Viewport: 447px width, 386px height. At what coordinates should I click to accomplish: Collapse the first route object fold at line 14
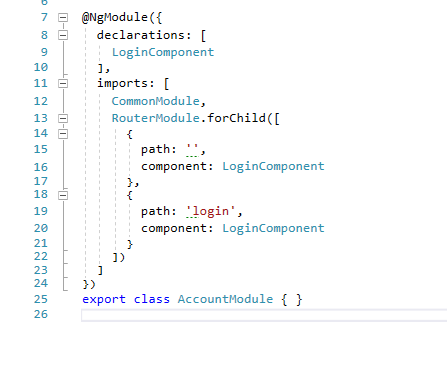pyautogui.click(x=63, y=134)
